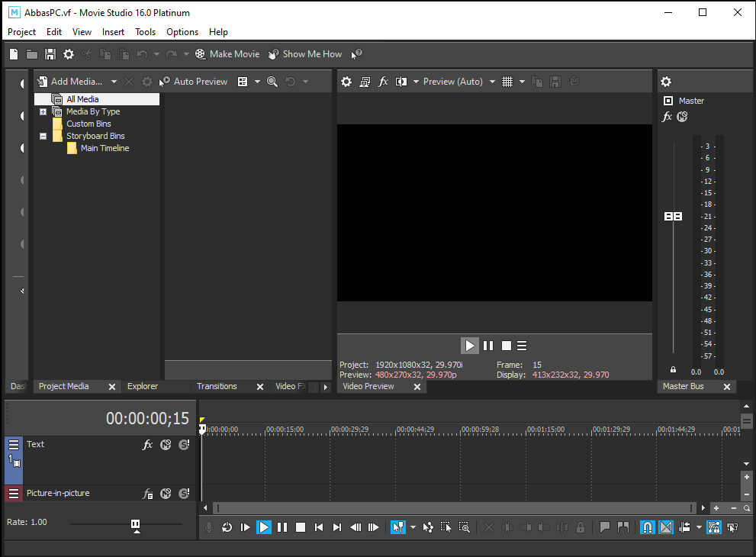
Task: Toggle Automatic Crossfades icon
Action: (666, 527)
